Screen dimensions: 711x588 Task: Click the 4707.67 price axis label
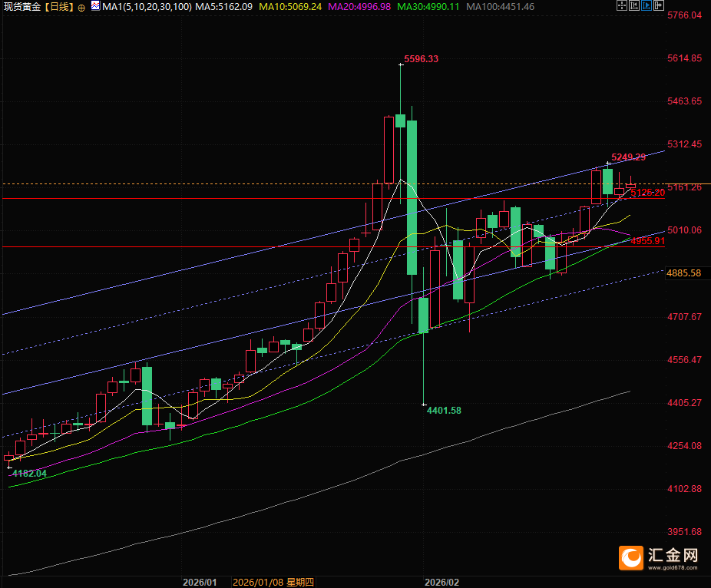click(x=684, y=317)
